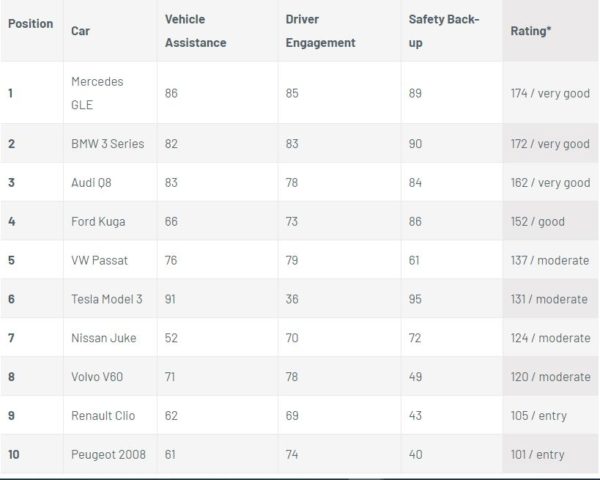This screenshot has width=600, height=480.
Task: Select the Rating* column header
Action: click(531, 31)
